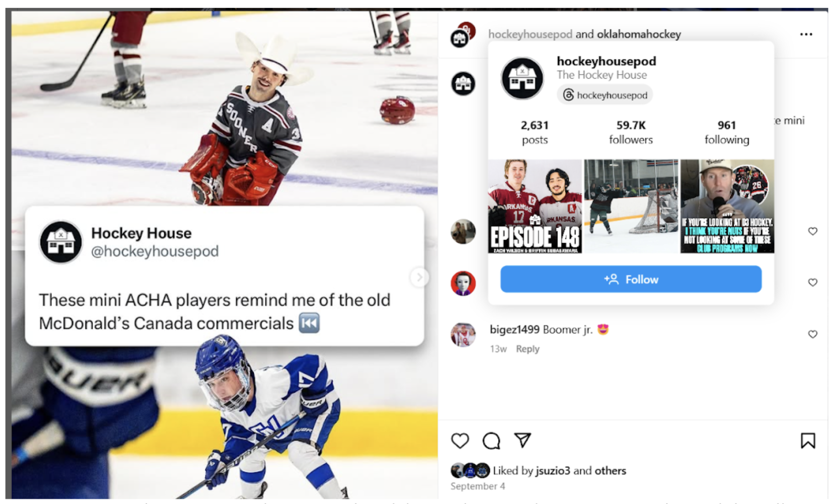
Task: Open bigez1499's profile picture
Action: click(463, 335)
